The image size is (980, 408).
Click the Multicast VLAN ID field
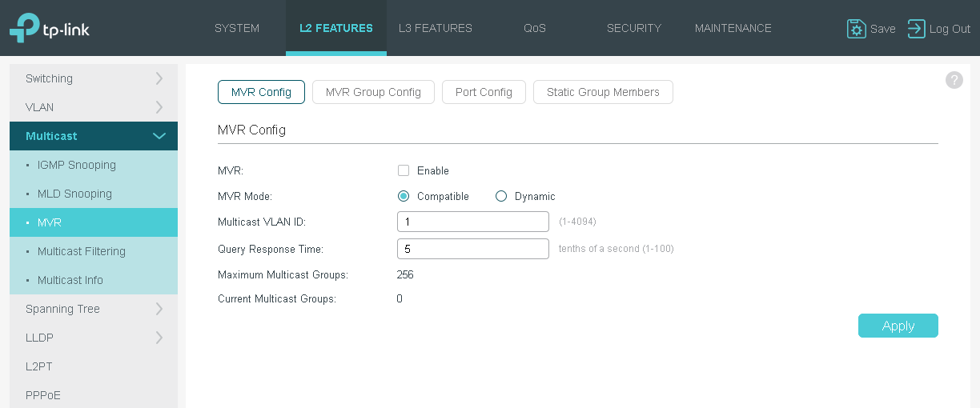click(472, 222)
